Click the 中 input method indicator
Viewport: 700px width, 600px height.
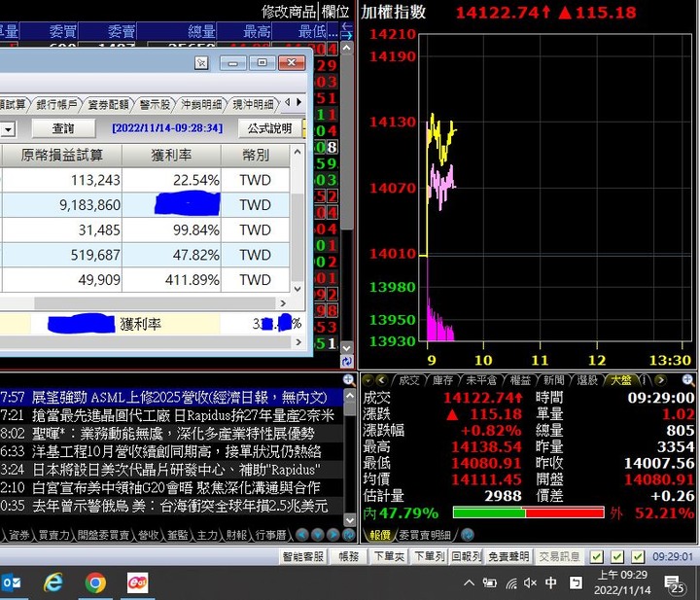click(551, 582)
